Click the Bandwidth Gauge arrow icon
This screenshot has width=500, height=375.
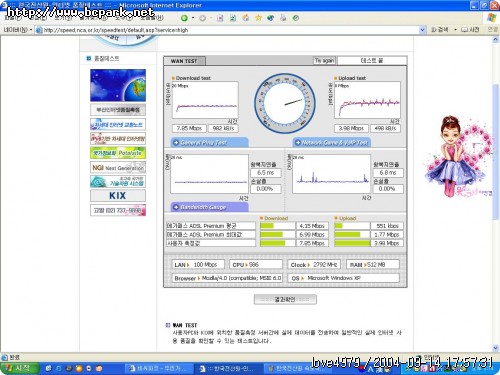(176, 207)
